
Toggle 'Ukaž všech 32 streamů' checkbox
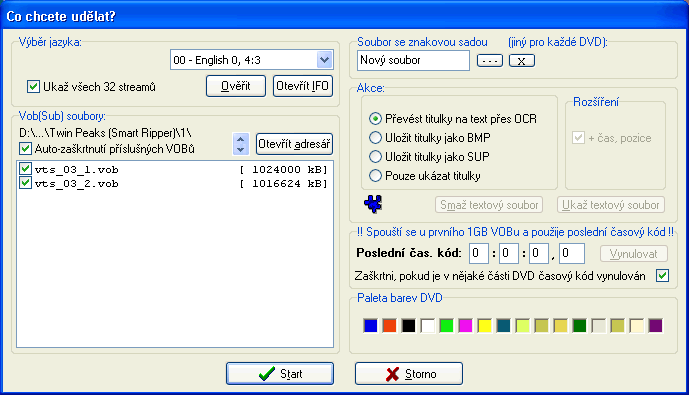pyautogui.click(x=33, y=87)
